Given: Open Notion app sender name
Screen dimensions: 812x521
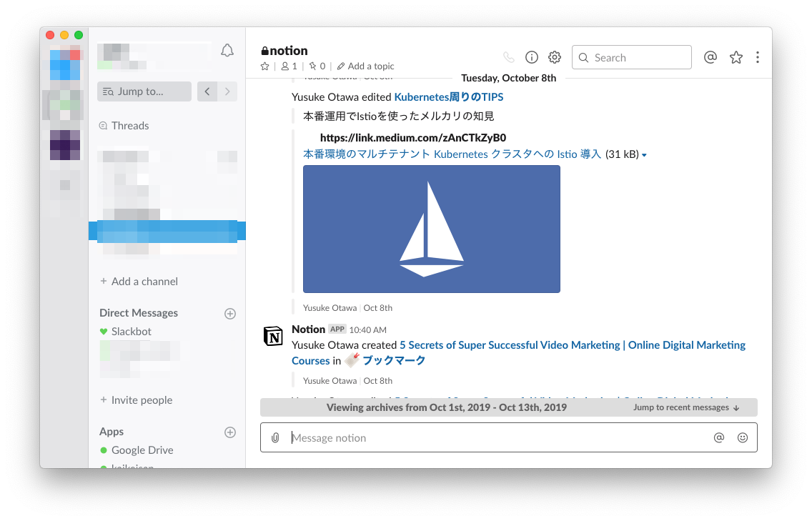Looking at the screenshot, I should point(308,329).
